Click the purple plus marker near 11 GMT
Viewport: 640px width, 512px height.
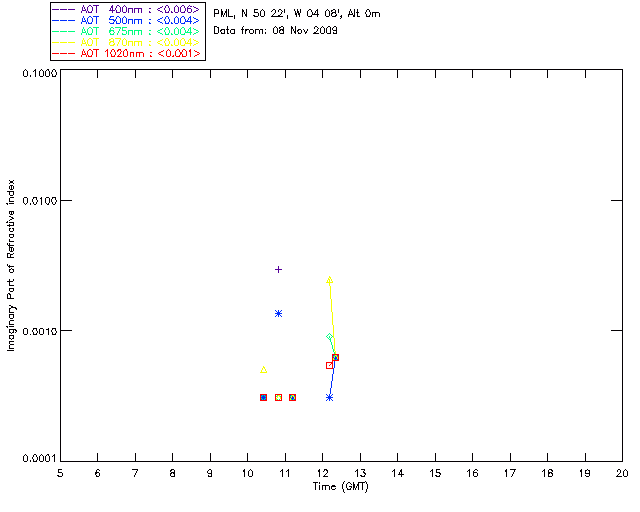[278, 269]
